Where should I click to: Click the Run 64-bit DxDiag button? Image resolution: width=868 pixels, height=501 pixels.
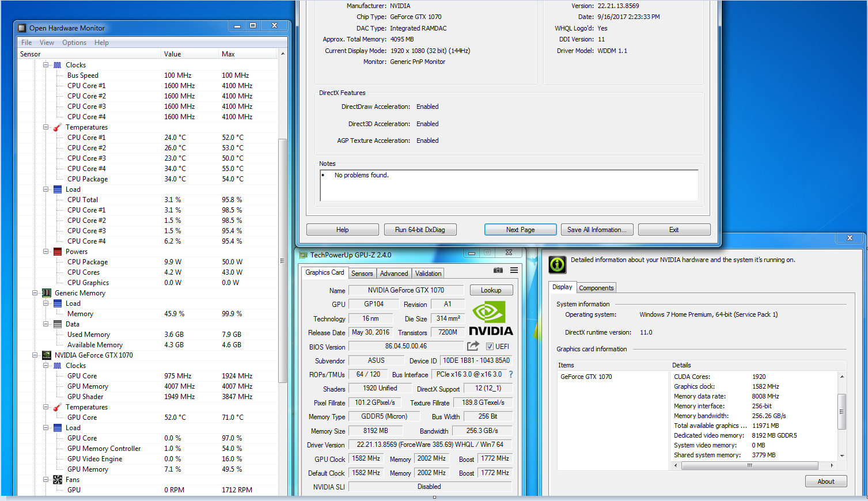(x=420, y=230)
